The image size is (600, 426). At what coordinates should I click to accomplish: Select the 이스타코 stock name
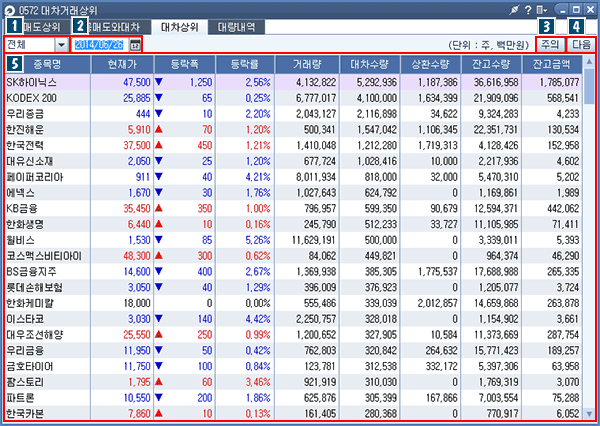click(25, 319)
